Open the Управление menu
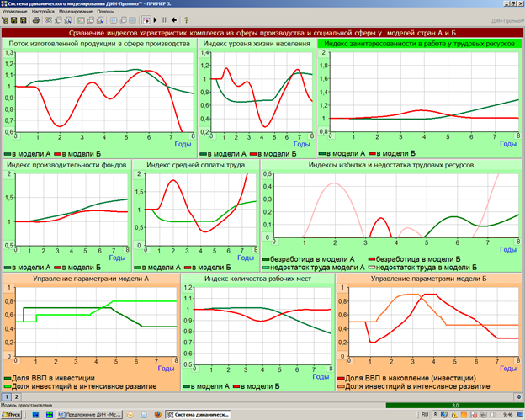The width and height of the screenshot is (525, 420). 15,12
